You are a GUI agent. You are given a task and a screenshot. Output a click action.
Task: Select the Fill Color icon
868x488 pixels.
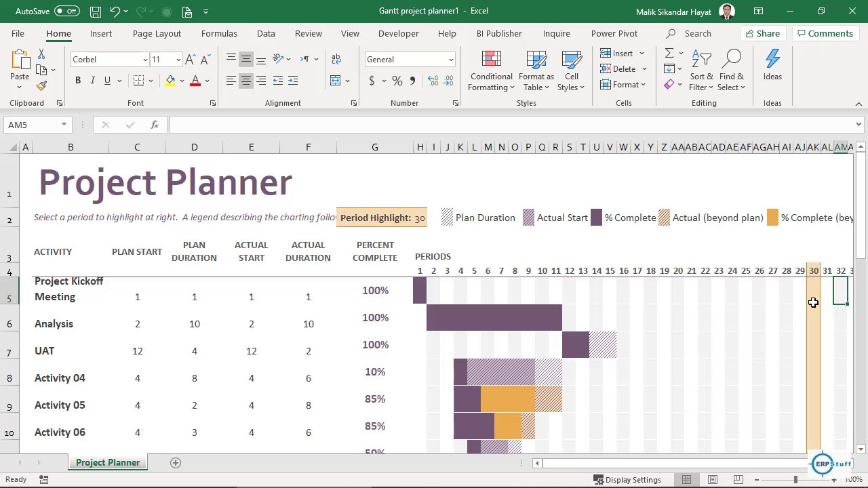[x=169, y=81]
